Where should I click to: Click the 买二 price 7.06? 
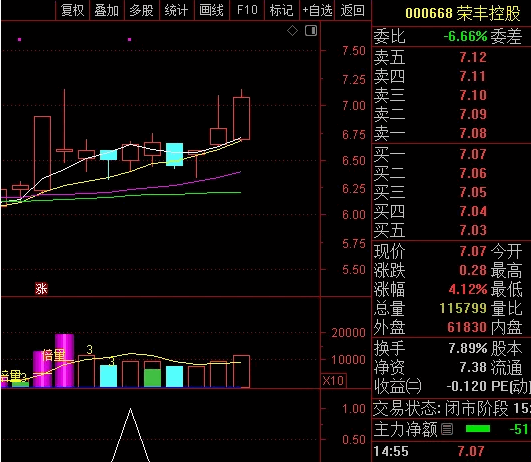[473, 173]
